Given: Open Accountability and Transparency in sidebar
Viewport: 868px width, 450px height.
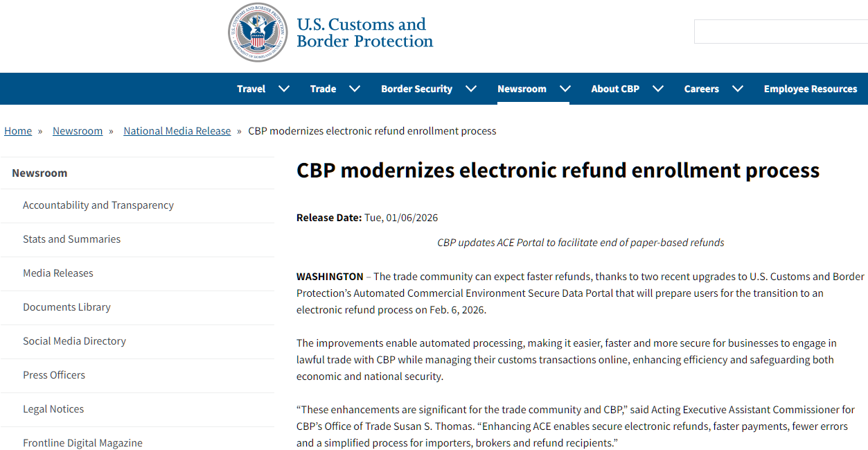Looking at the screenshot, I should point(98,205).
